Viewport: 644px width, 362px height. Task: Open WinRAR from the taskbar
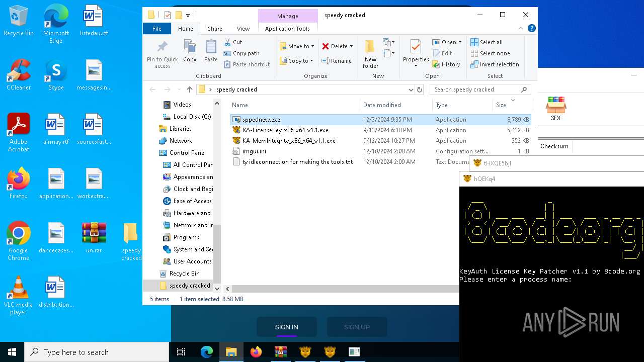[x=280, y=352]
